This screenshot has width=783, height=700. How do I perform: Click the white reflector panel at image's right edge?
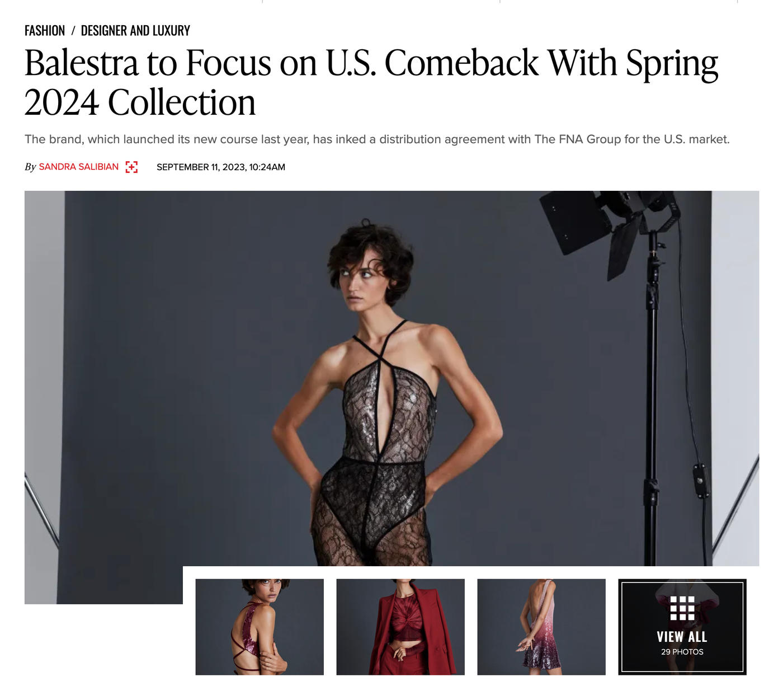coord(735,378)
